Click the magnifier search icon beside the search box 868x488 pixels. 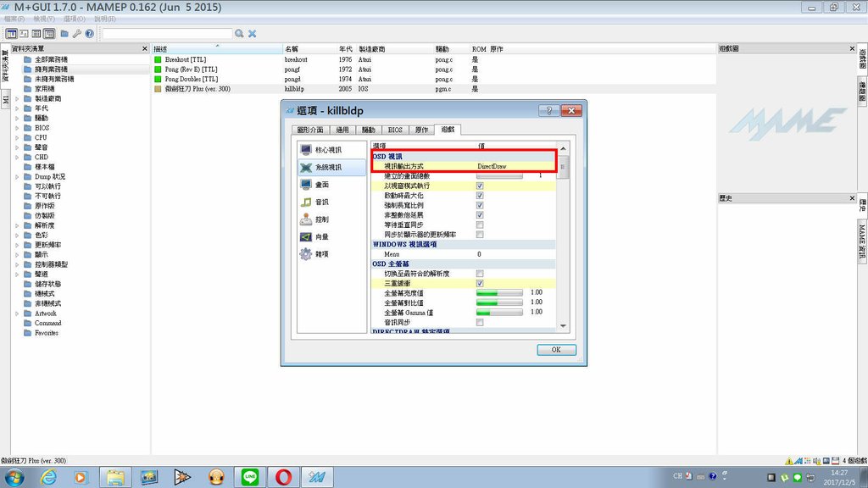(239, 34)
